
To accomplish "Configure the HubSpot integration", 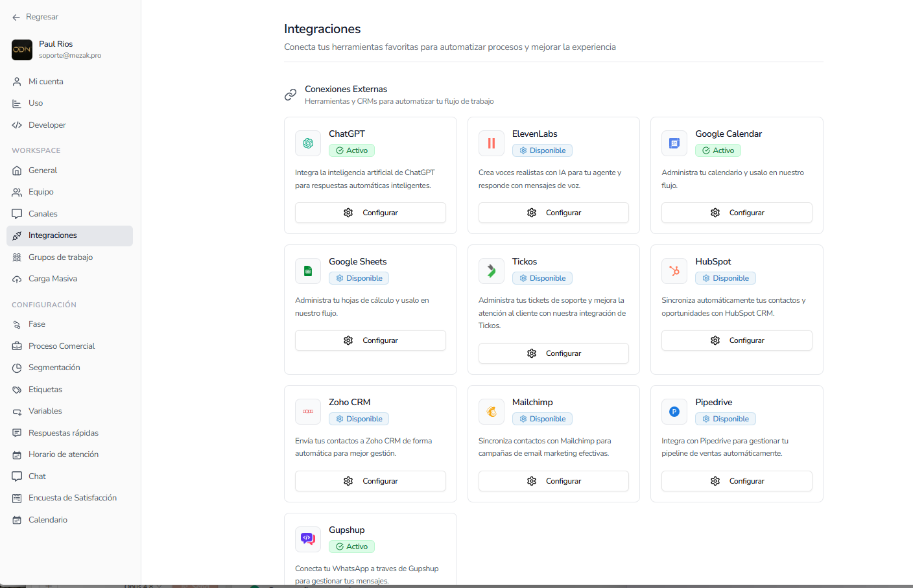I will pos(737,340).
